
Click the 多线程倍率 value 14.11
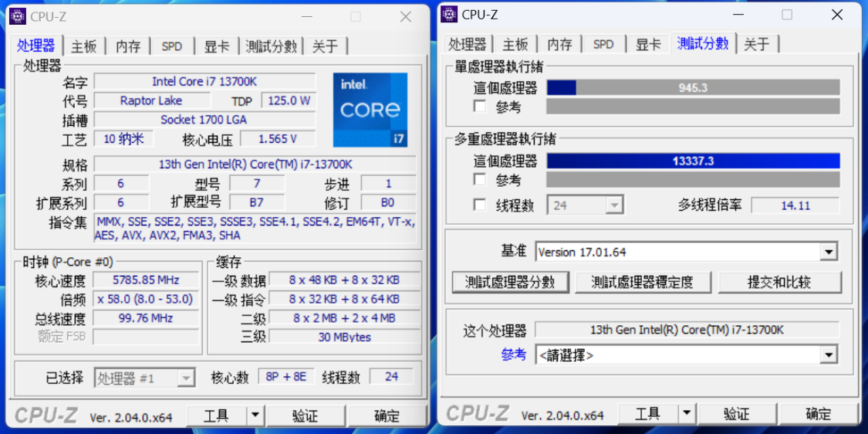coord(795,205)
